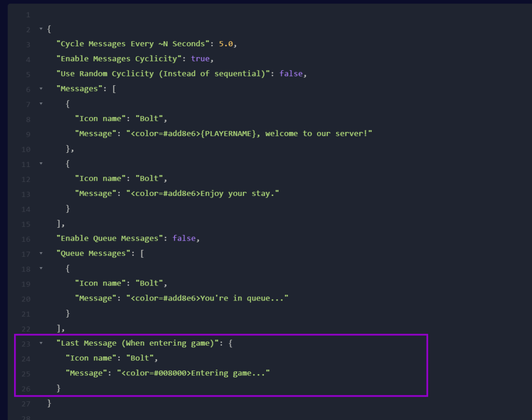Click the "Enable Messages Cyclicity" key
The height and width of the screenshot is (420, 532).
(119, 59)
